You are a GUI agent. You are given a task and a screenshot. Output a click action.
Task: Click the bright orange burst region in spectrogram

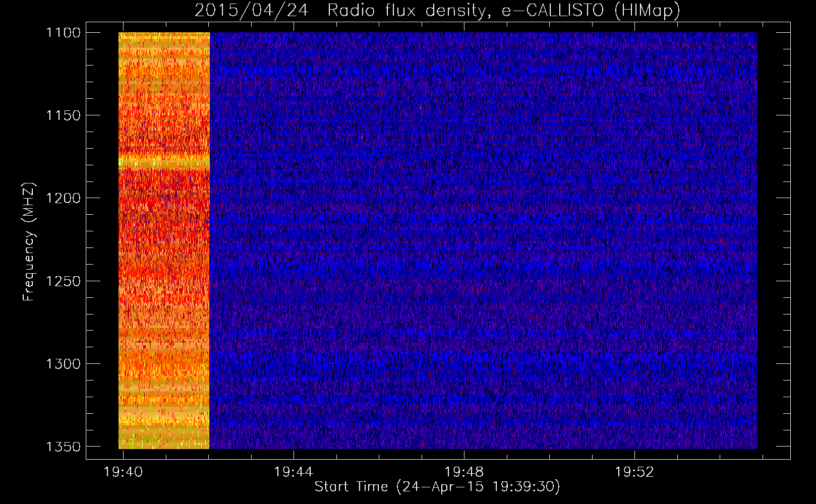(x=164, y=240)
